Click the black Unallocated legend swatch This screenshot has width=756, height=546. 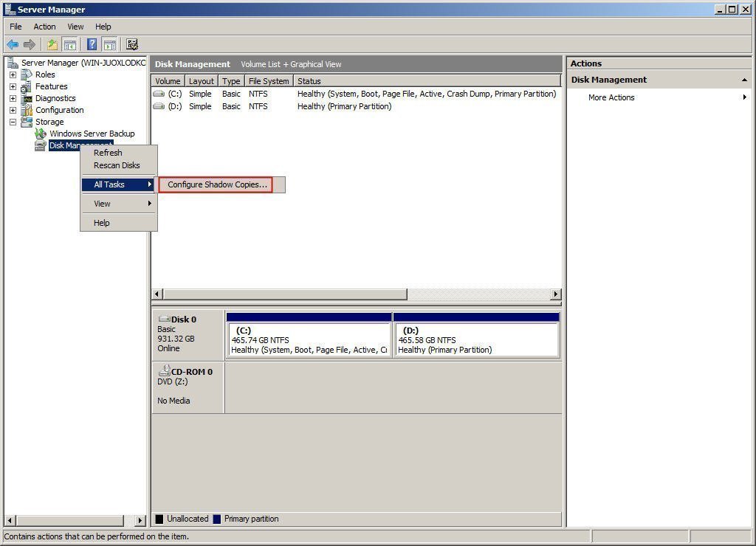pyautogui.click(x=159, y=519)
